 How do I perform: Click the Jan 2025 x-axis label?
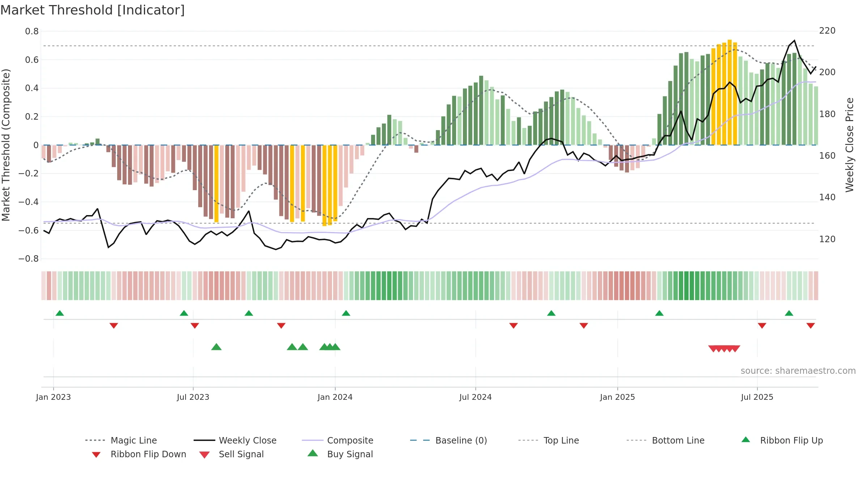(618, 397)
